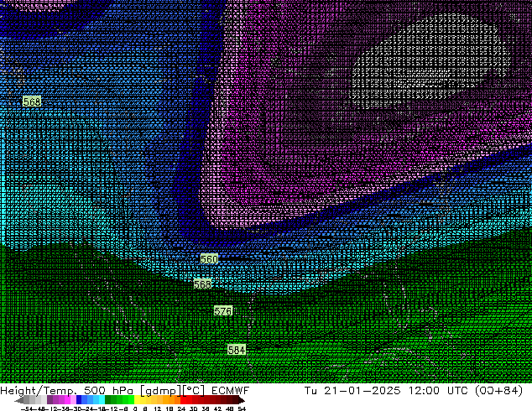Viewport: 532px width, 411px height.
Task: Click the 560 height contour label
Action: click(209, 259)
